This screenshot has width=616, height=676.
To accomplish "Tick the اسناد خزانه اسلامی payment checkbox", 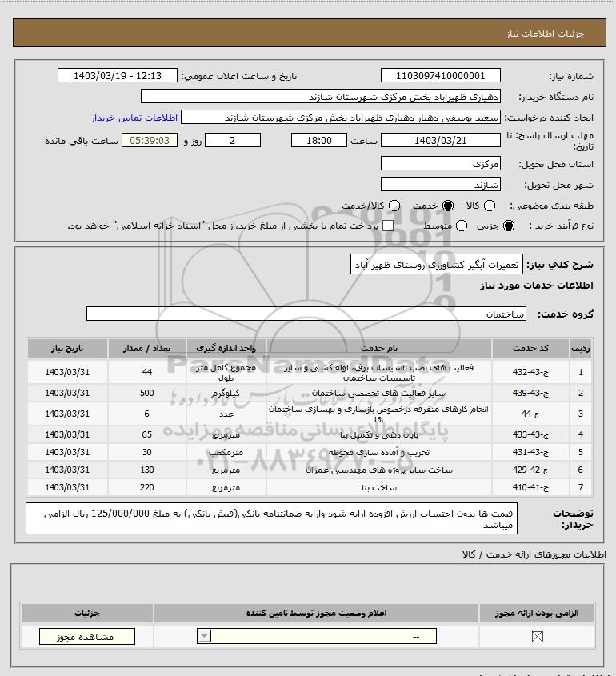I will (388, 226).
